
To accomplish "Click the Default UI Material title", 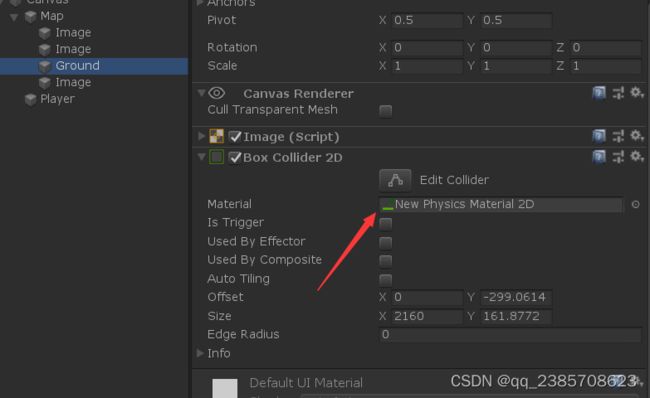I will (306, 383).
